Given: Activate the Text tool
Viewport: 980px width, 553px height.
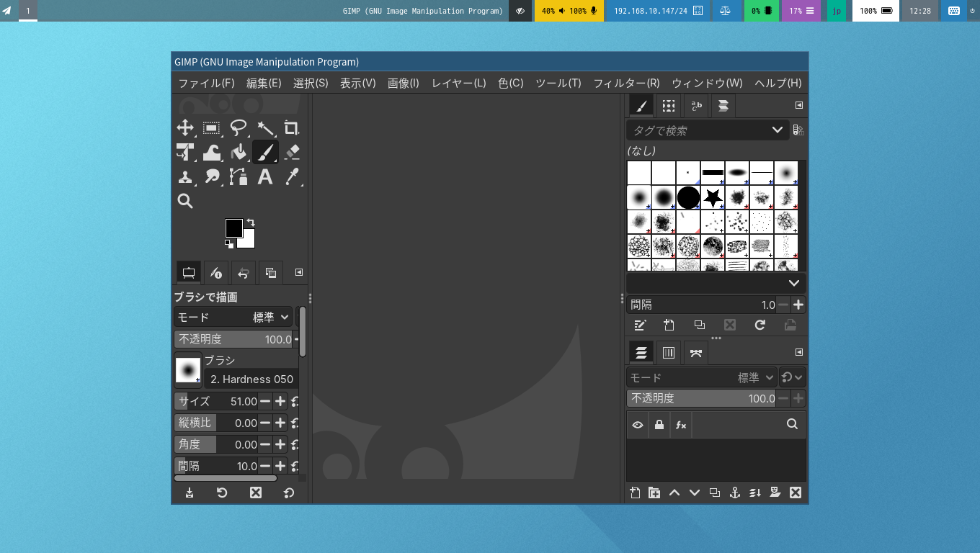Looking at the screenshot, I should click(265, 176).
